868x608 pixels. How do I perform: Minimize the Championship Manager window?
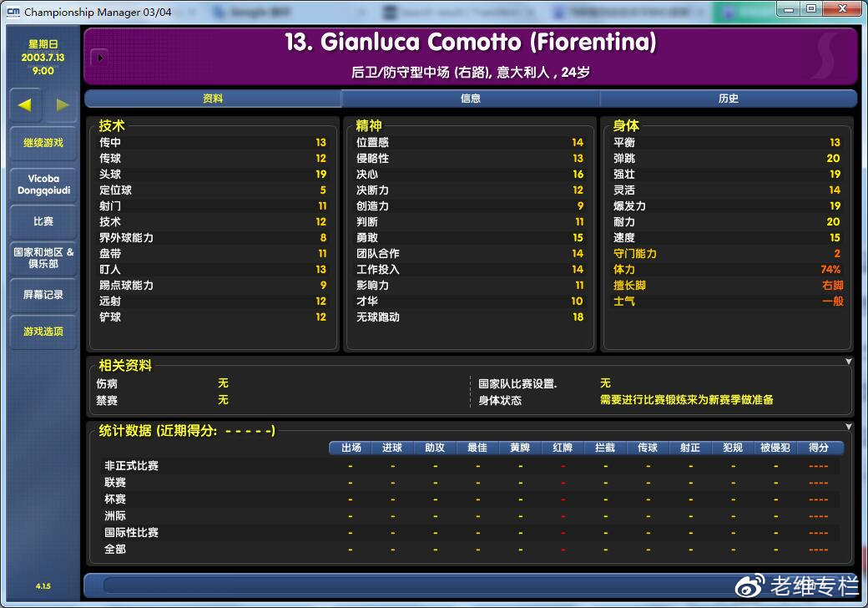click(x=790, y=8)
